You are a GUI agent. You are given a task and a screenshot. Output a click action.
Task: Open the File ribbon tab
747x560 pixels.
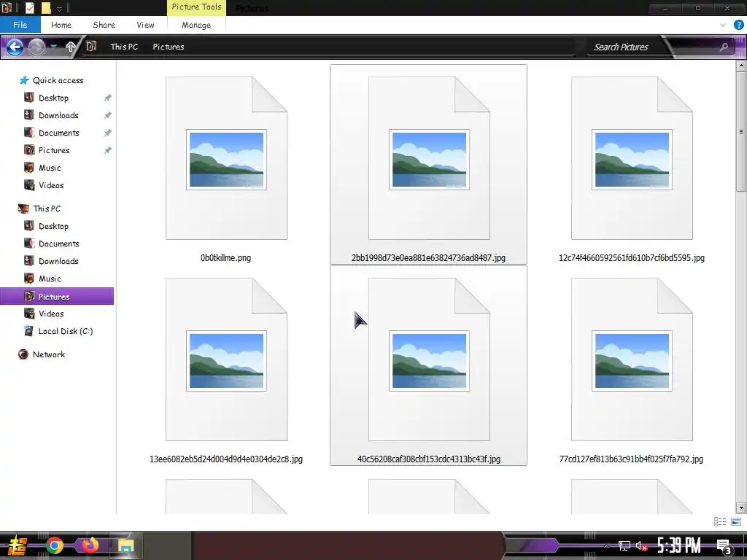tap(20, 25)
